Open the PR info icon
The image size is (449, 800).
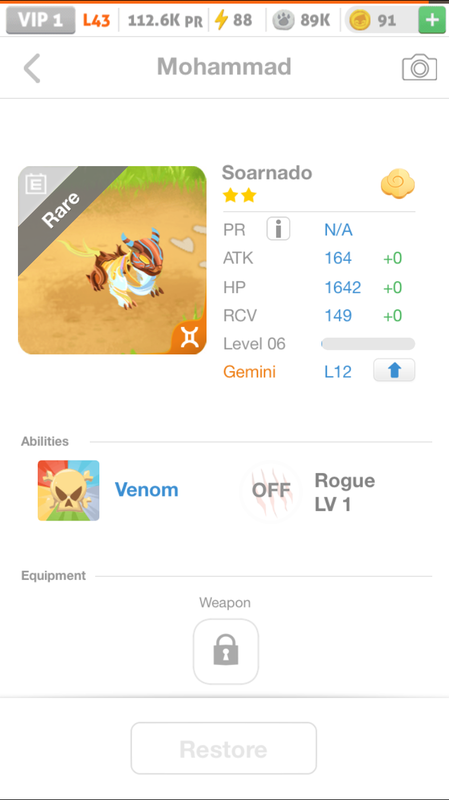click(x=278, y=229)
